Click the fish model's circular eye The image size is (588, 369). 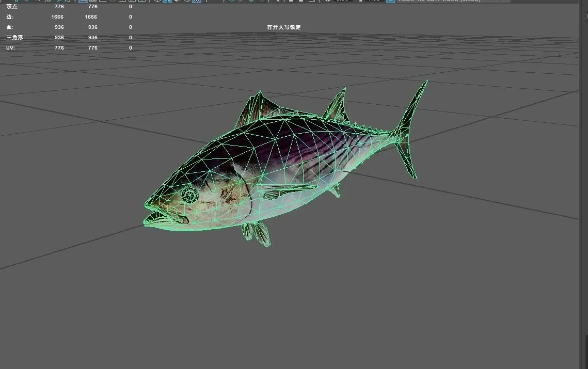189,195
